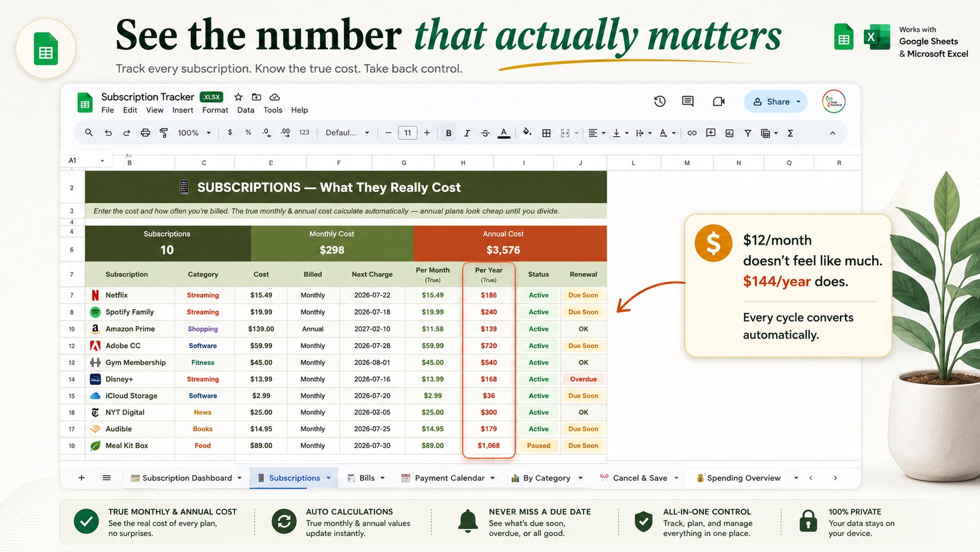Switch to the Subscription Dashboard tab
The image size is (980, 552).
pos(186,478)
